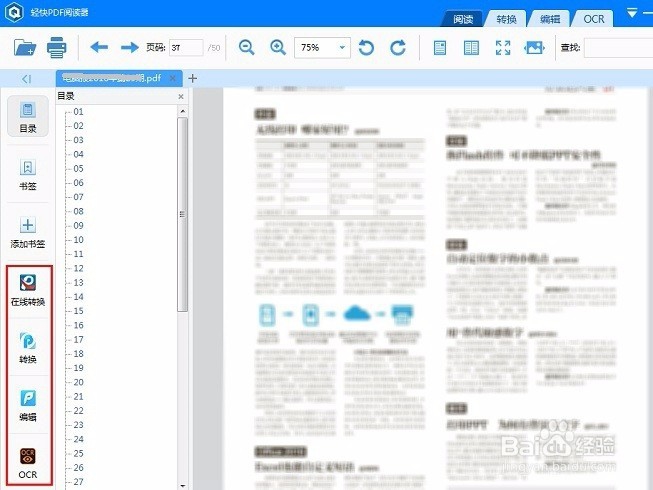Open a PDF file with folder icon
The width and height of the screenshot is (653, 490).
click(x=25, y=47)
